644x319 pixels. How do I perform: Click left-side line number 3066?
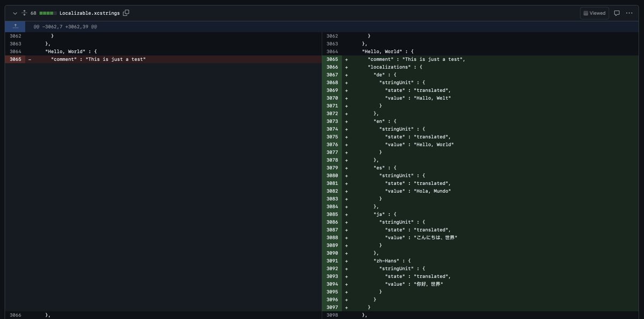[x=15, y=315]
